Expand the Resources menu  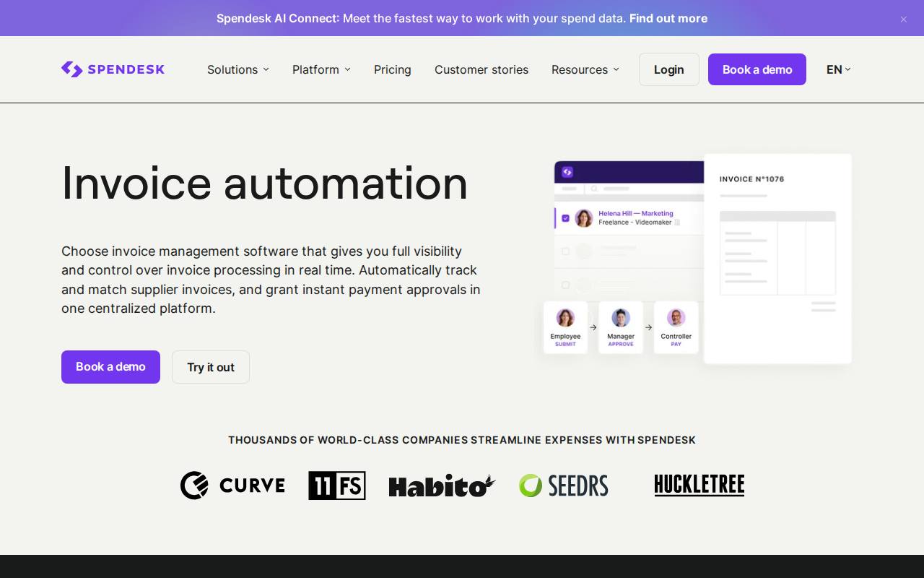coord(585,69)
